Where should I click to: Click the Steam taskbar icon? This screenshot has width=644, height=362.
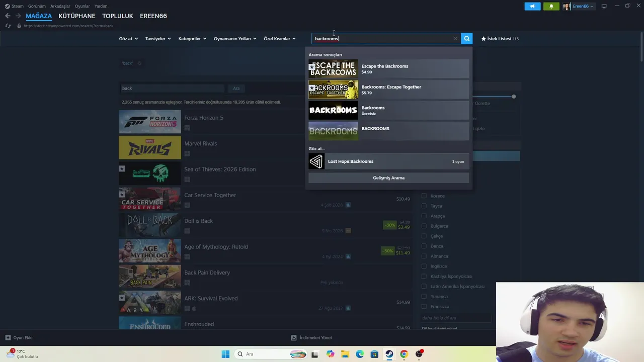pyautogui.click(x=389, y=354)
